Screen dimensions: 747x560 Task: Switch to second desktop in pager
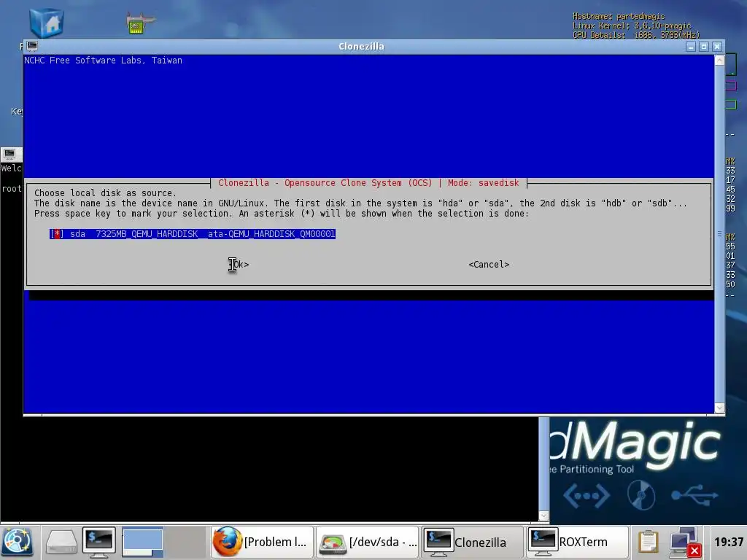point(185,542)
